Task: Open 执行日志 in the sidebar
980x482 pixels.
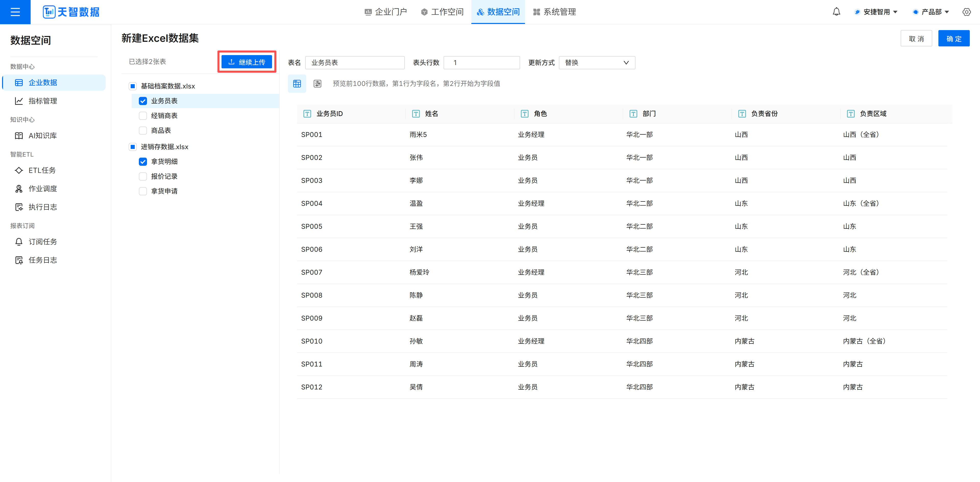Action: [x=54, y=207]
